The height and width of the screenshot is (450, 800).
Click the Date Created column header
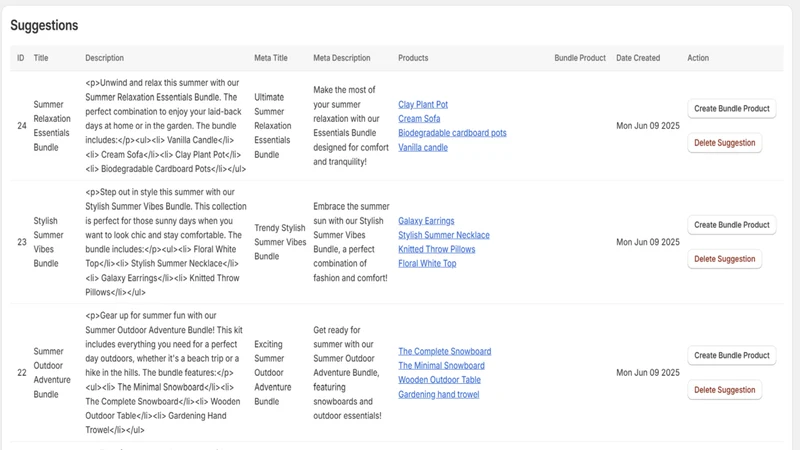tap(638, 58)
